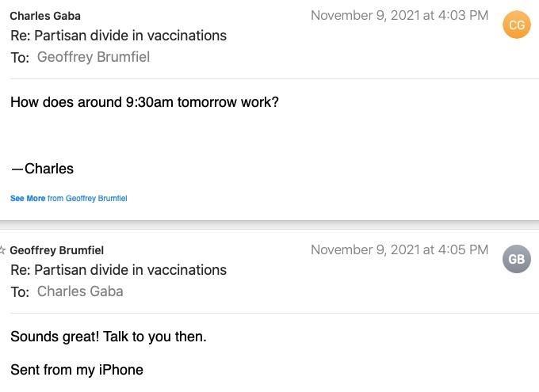
Task: Select recipient Geoffrey Brumfiel in first message's To field
Action: [x=93, y=57]
